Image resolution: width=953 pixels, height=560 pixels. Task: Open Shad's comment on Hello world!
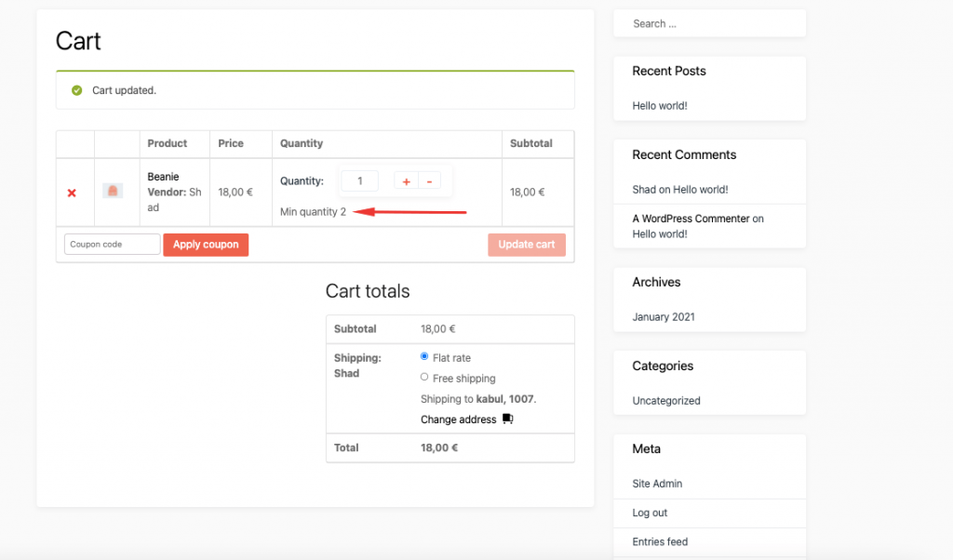click(700, 190)
